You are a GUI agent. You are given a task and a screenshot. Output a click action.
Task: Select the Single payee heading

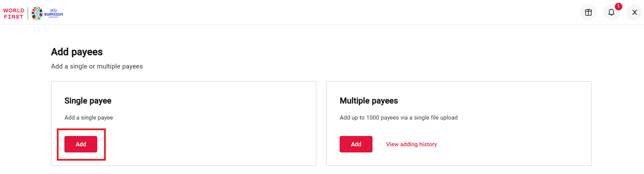(x=88, y=101)
